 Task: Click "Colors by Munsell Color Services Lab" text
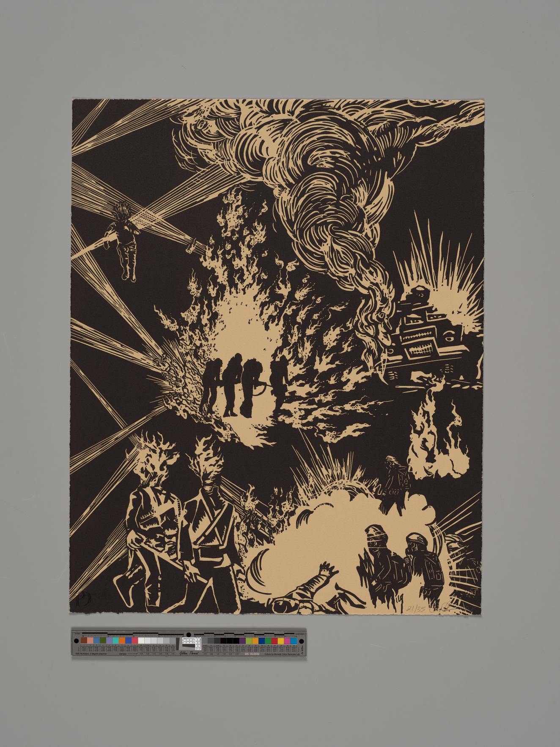(x=282, y=654)
